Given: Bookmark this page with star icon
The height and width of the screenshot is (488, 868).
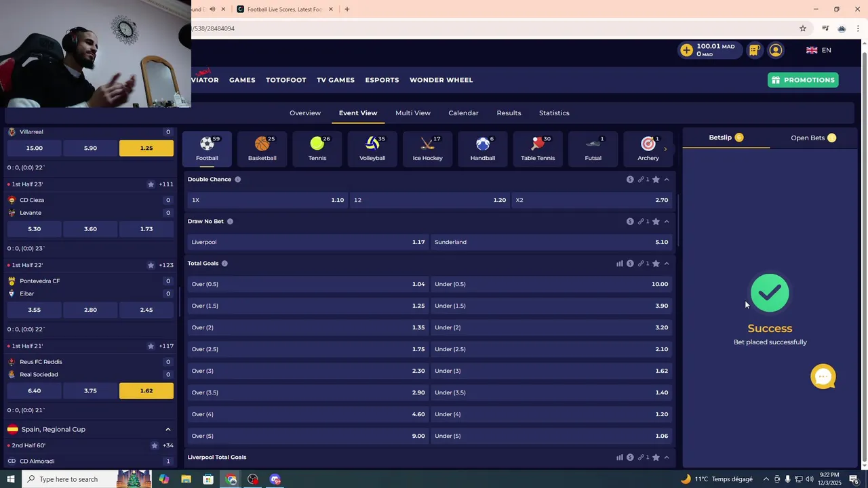Looking at the screenshot, I should coord(803,28).
